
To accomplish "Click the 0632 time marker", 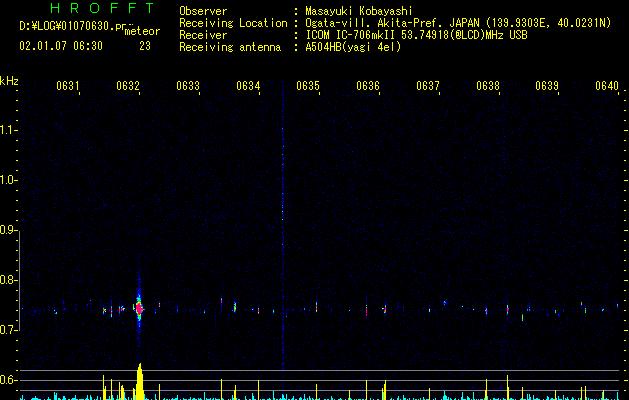I will [x=128, y=86].
